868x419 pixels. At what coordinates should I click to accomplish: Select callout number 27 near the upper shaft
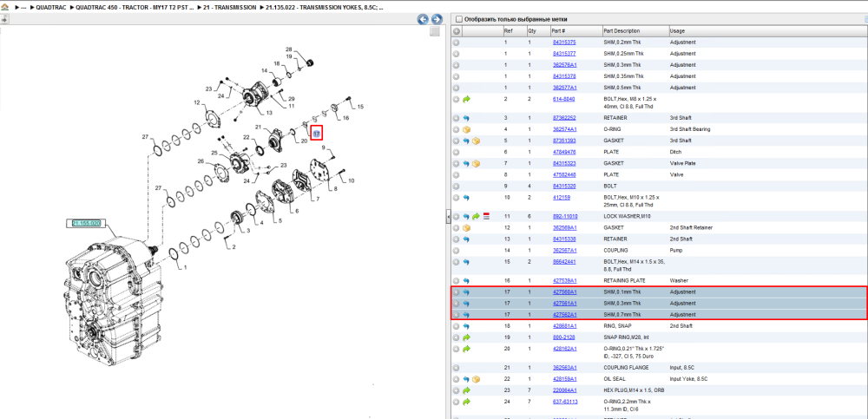pyautogui.click(x=145, y=137)
